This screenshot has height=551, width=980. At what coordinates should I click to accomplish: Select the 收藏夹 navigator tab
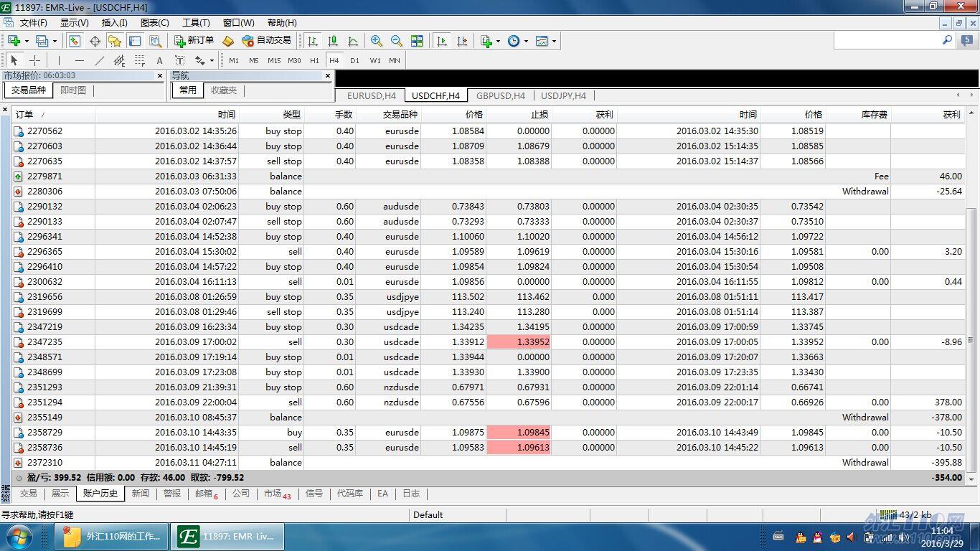tap(223, 90)
